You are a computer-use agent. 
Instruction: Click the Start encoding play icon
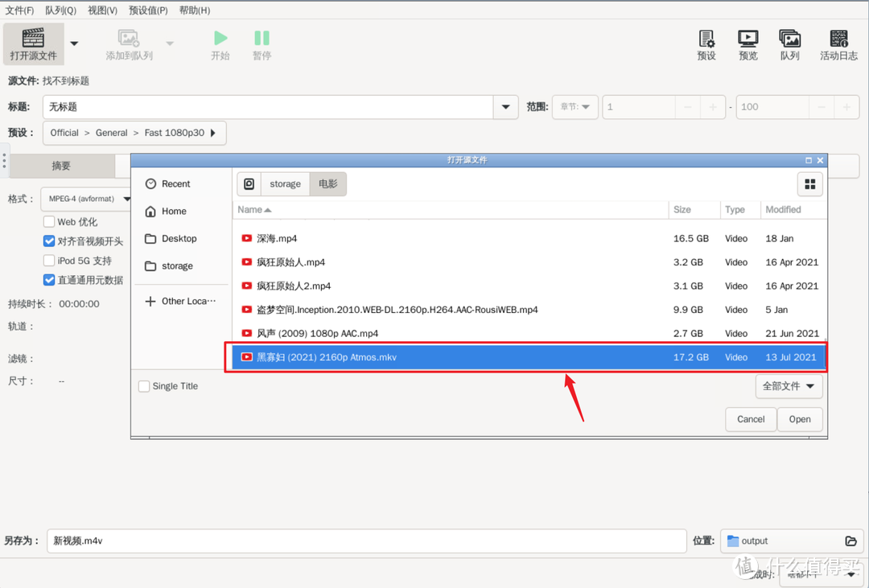tap(220, 38)
